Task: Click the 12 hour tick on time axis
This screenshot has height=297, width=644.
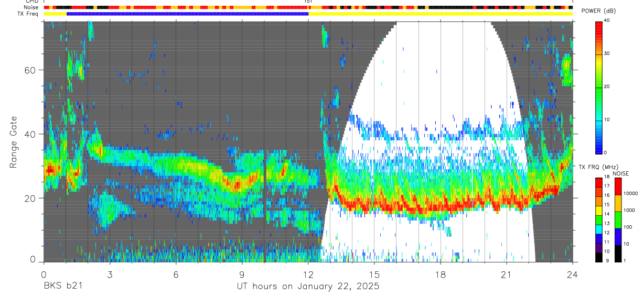Action: click(308, 273)
